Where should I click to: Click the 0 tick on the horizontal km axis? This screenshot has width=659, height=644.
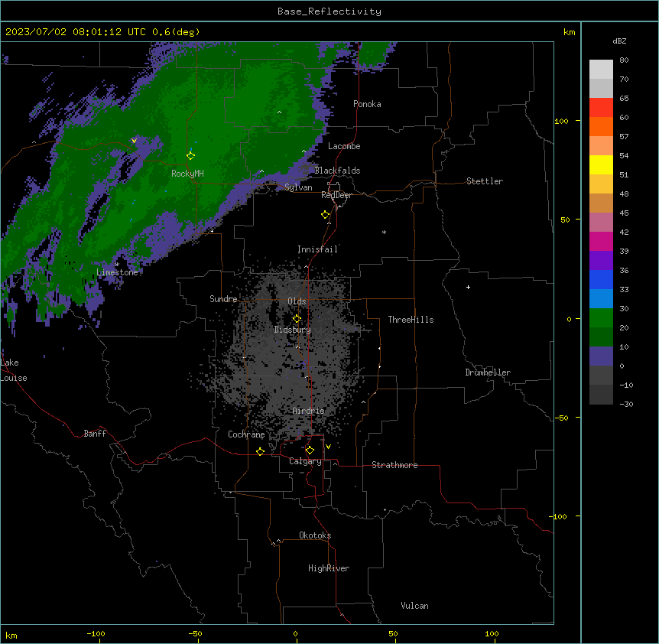295,633
